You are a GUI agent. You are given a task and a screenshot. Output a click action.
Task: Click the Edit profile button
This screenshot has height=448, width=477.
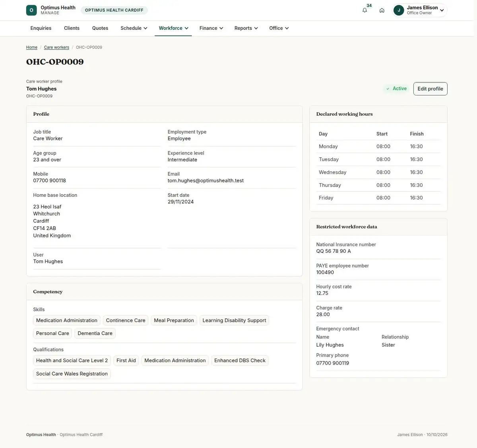point(430,89)
